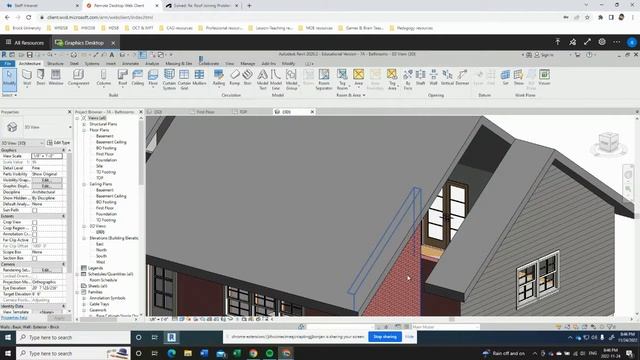640x360 pixels.
Task: Switch to the Massing & Site ribbon tab
Action: [179, 64]
